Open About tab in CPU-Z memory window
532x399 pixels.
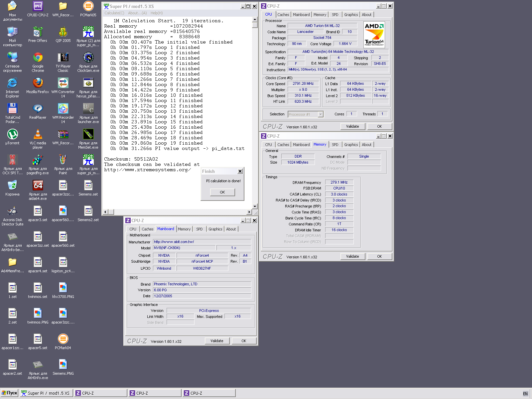(x=366, y=145)
